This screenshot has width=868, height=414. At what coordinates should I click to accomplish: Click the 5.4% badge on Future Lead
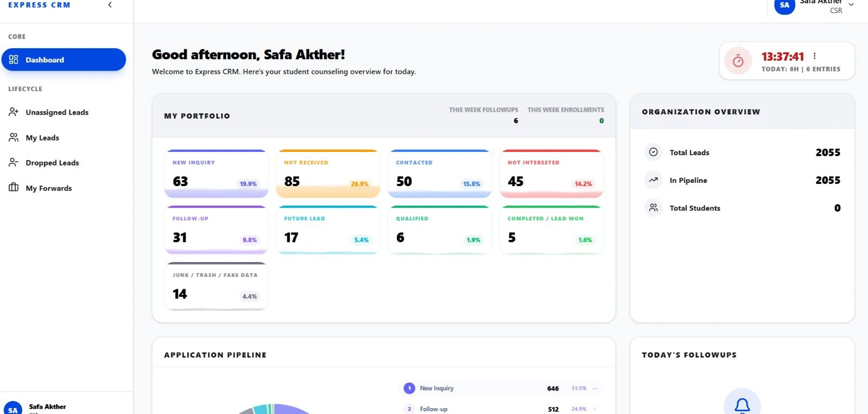click(361, 240)
